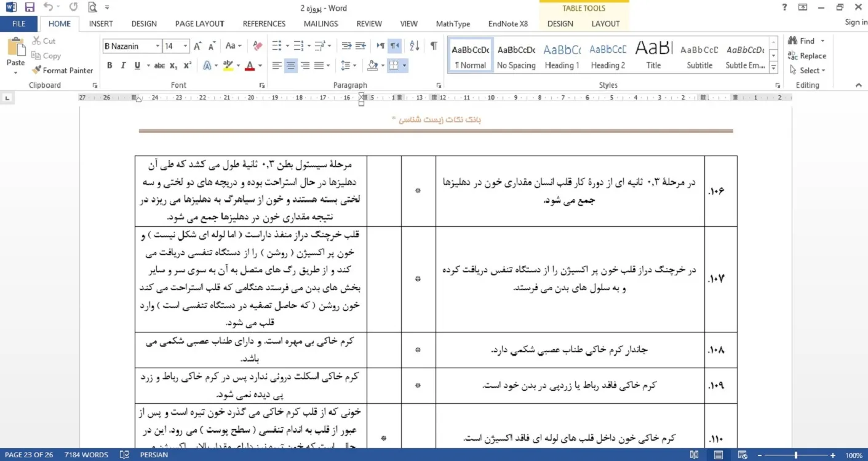
Task: Toggle Show/Hide paragraph marks
Action: (434, 46)
